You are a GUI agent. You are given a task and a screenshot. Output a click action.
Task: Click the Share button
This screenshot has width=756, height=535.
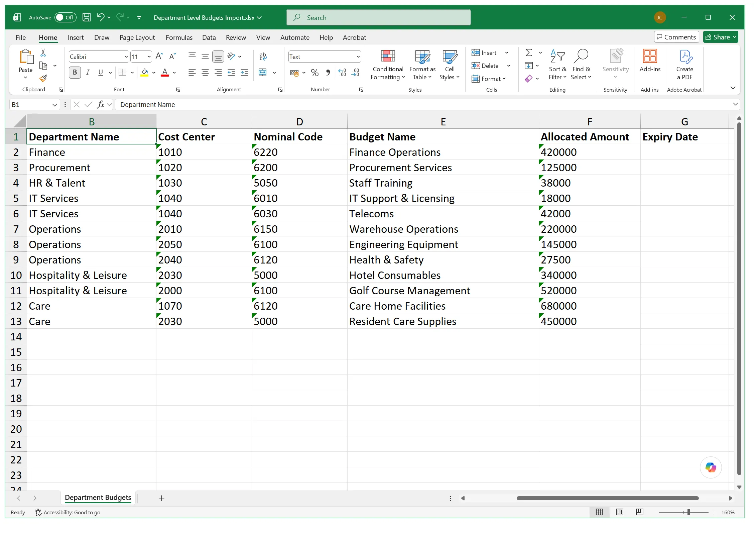[721, 37]
